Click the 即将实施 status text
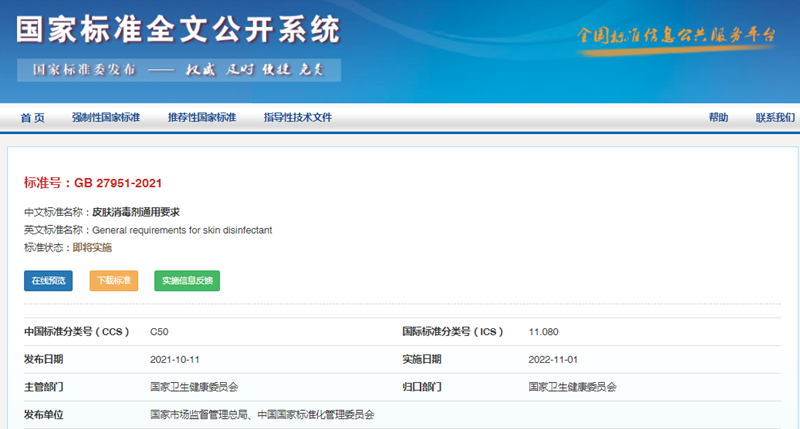Image resolution: width=800 pixels, height=429 pixels. 92,247
